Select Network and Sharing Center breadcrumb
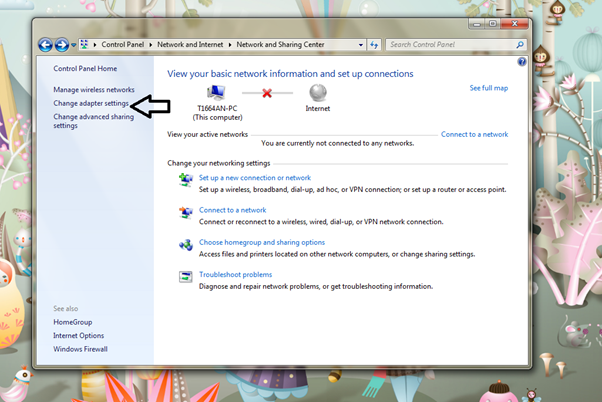Screen dimensions: 602x402 280,45
